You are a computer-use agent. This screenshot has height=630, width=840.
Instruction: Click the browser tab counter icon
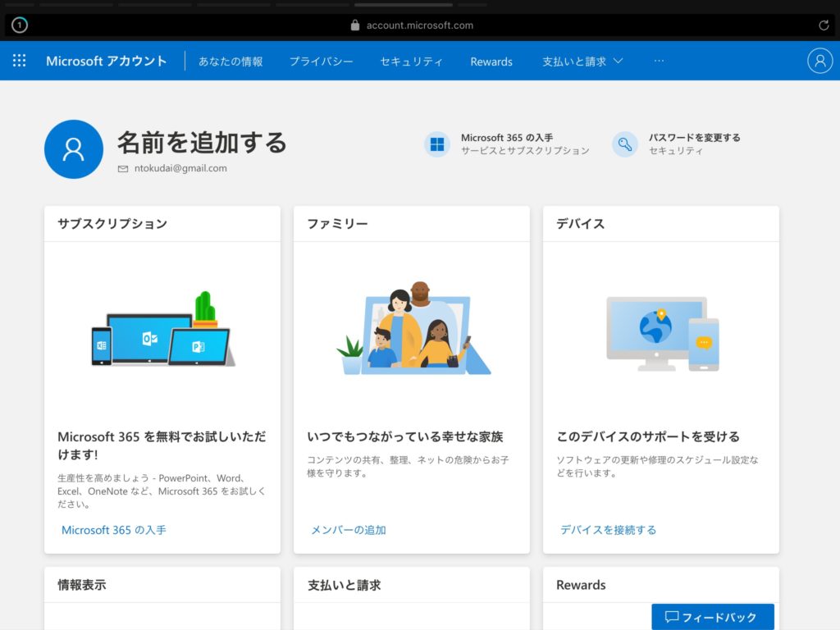pos(20,25)
